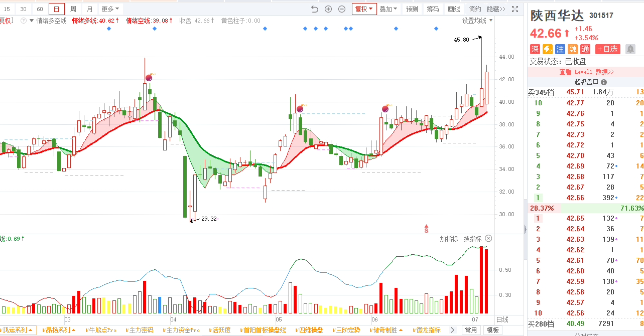Open the 复权 adjustment dropdown
Viewport: 644px width, 336px height.
click(364, 9)
